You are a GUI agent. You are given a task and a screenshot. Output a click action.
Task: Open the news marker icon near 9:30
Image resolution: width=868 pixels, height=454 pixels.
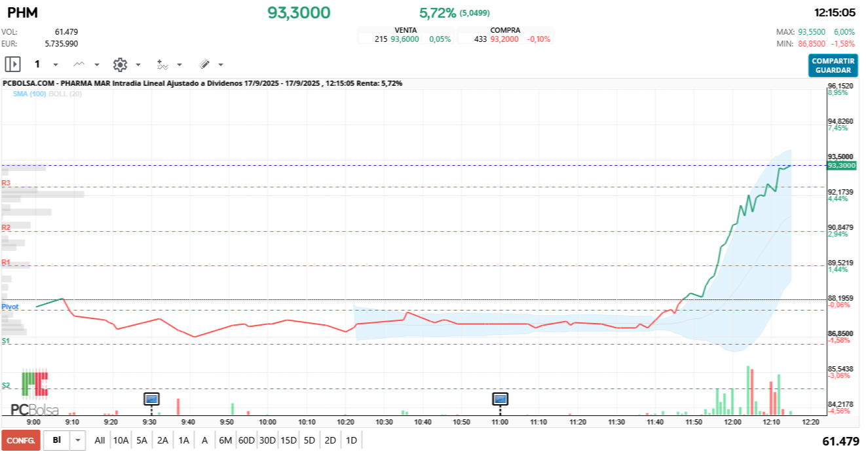(151, 398)
